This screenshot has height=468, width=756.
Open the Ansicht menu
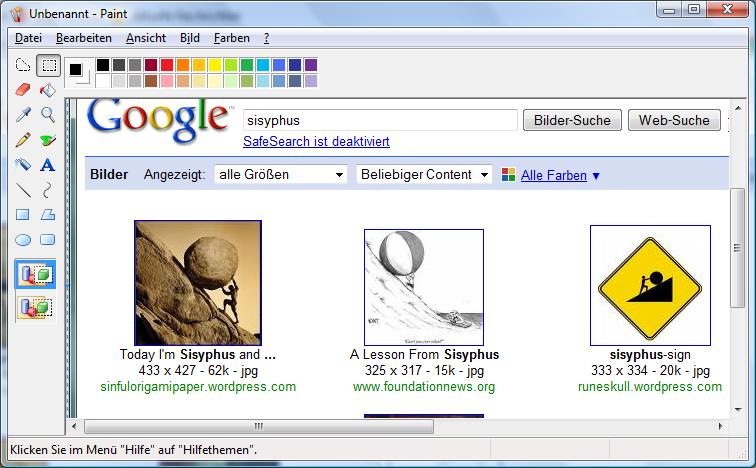pyautogui.click(x=146, y=38)
